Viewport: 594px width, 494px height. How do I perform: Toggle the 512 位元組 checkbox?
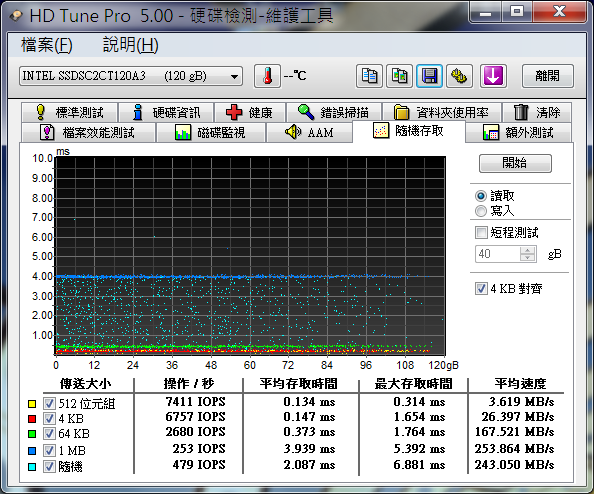49,403
